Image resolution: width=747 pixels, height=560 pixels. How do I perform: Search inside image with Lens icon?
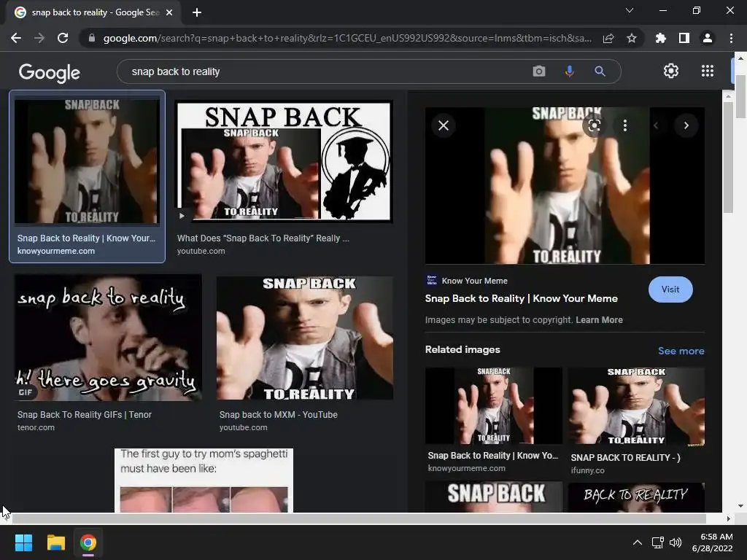click(x=594, y=125)
